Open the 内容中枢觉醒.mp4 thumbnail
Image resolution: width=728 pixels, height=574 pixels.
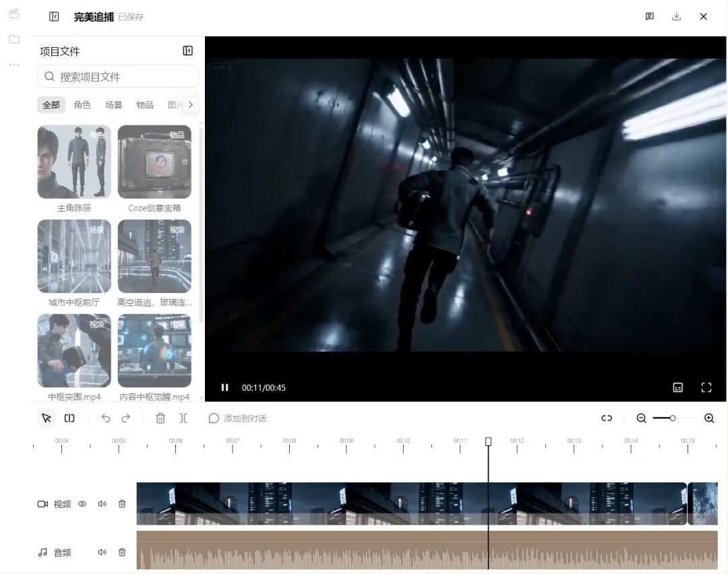click(x=154, y=351)
